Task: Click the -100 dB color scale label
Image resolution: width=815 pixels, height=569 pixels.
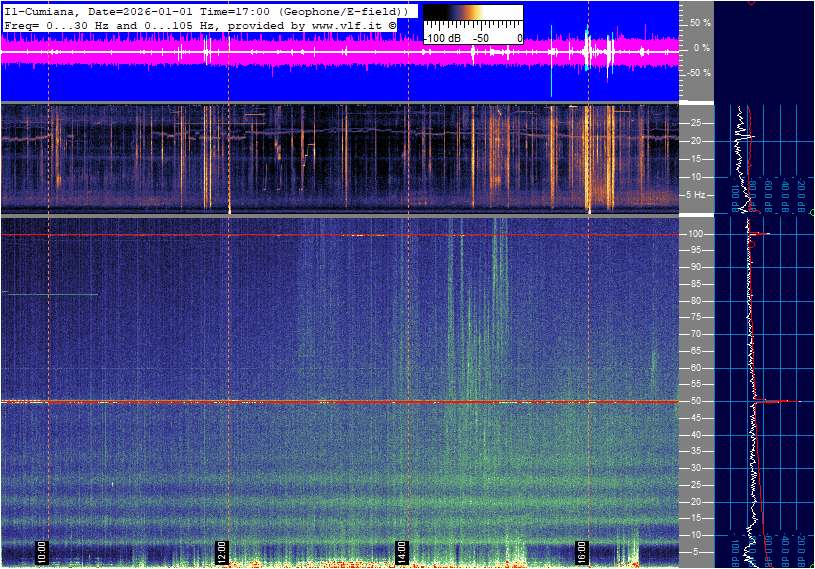Action: click(444, 37)
